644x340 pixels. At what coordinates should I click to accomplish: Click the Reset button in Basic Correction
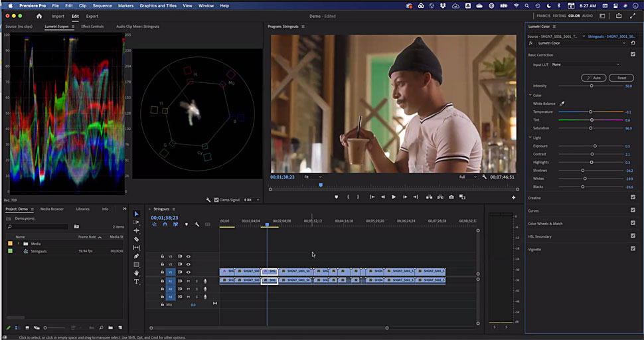click(621, 78)
